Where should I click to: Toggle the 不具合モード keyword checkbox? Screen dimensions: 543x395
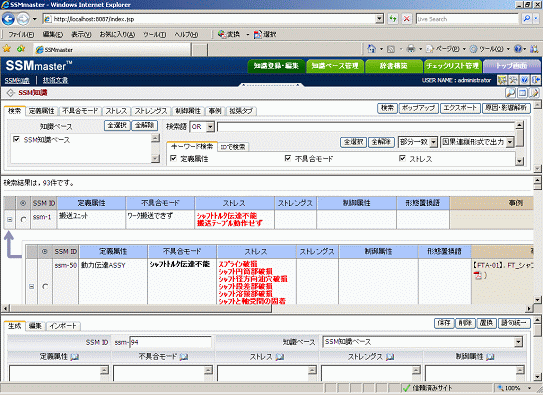(x=288, y=158)
